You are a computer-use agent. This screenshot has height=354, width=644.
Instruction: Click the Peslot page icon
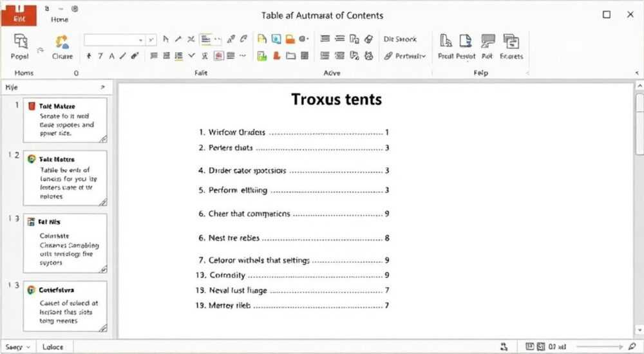[466, 41]
